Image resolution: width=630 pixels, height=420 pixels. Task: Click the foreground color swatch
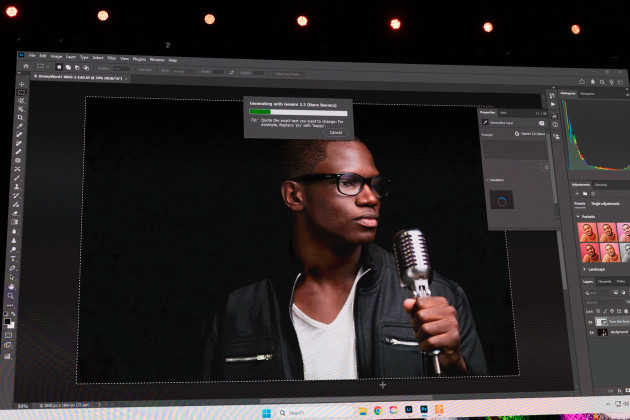(x=7, y=322)
